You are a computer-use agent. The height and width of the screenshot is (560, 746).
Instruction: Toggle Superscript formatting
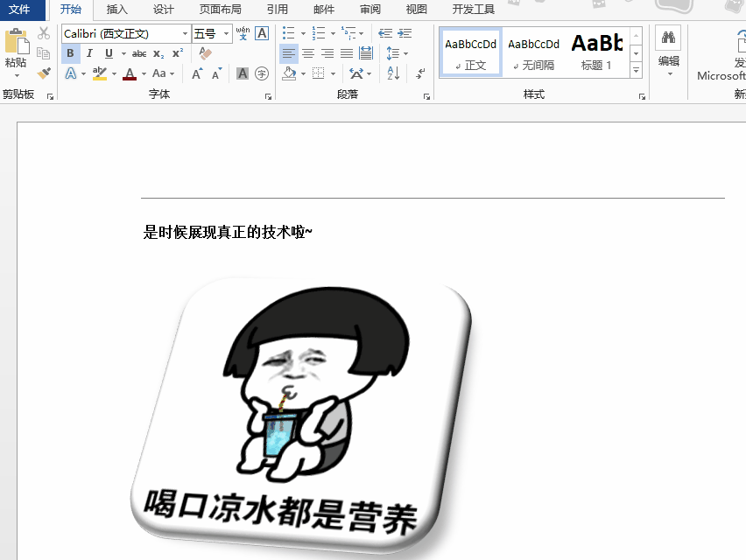(x=178, y=53)
